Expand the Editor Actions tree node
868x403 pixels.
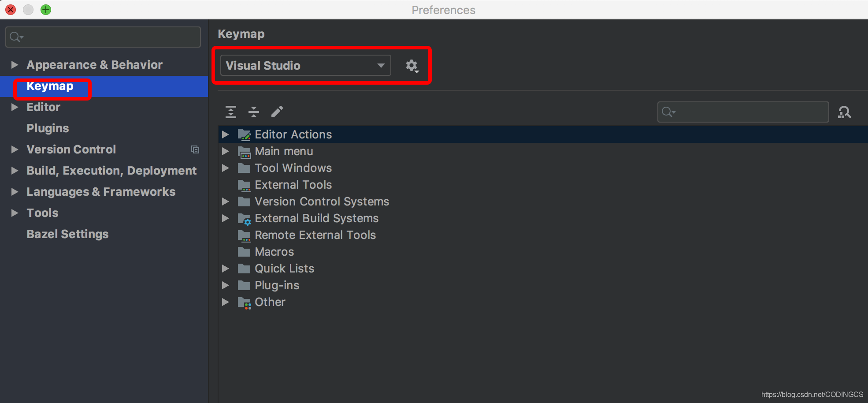(226, 134)
